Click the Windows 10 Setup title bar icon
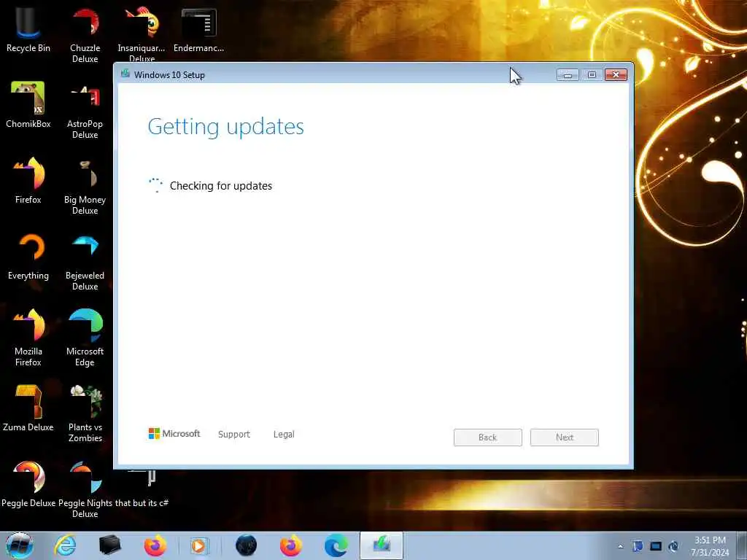The width and height of the screenshot is (747, 560). [125, 74]
